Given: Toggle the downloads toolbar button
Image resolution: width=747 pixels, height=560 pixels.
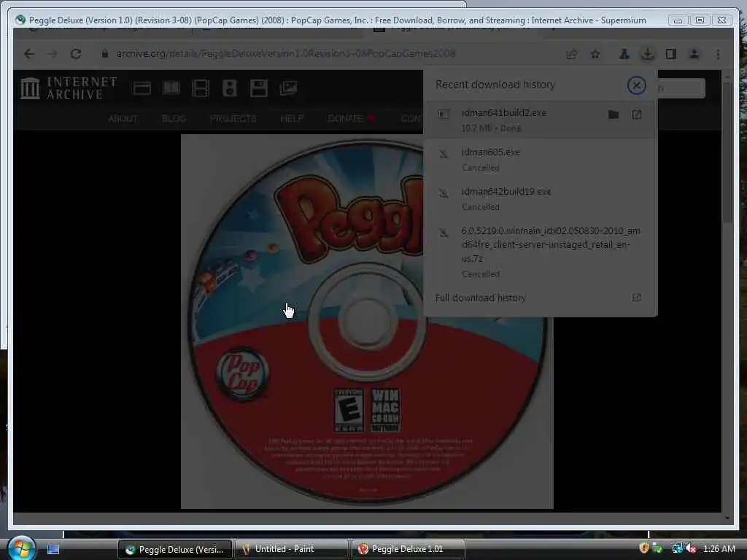Looking at the screenshot, I should pyautogui.click(x=647, y=54).
